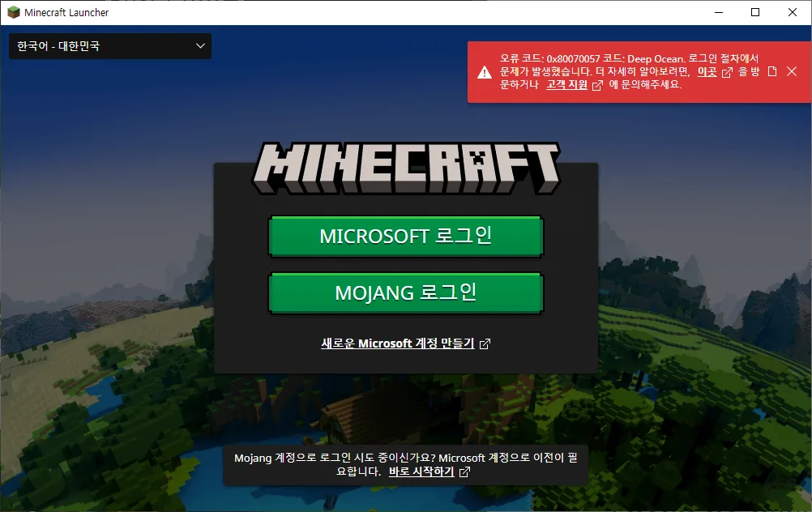Click the Minecraft logo
The image size is (812, 512).
[406, 169]
